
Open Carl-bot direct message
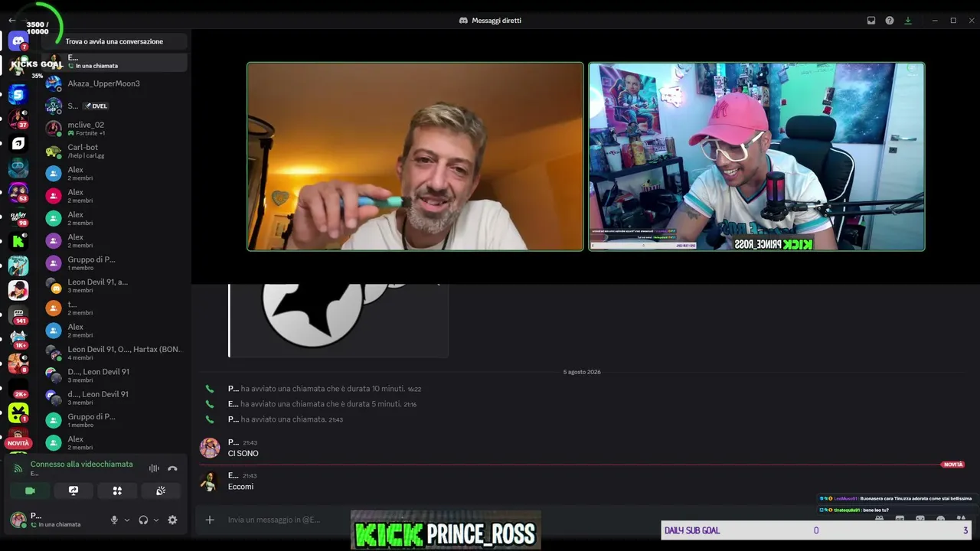click(116, 151)
